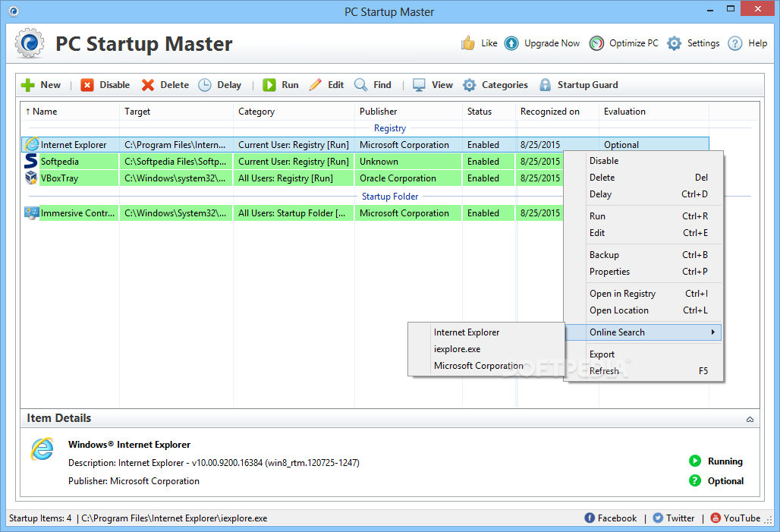This screenshot has height=532, width=780.
Task: Choose Disable in the context menu
Action: 643,161
